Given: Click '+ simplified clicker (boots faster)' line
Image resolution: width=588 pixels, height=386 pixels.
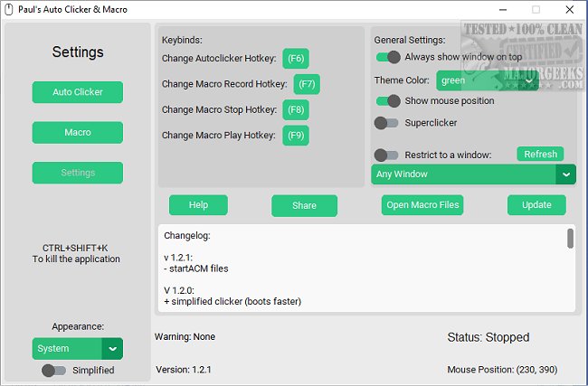Looking at the screenshot, I should 232,302.
